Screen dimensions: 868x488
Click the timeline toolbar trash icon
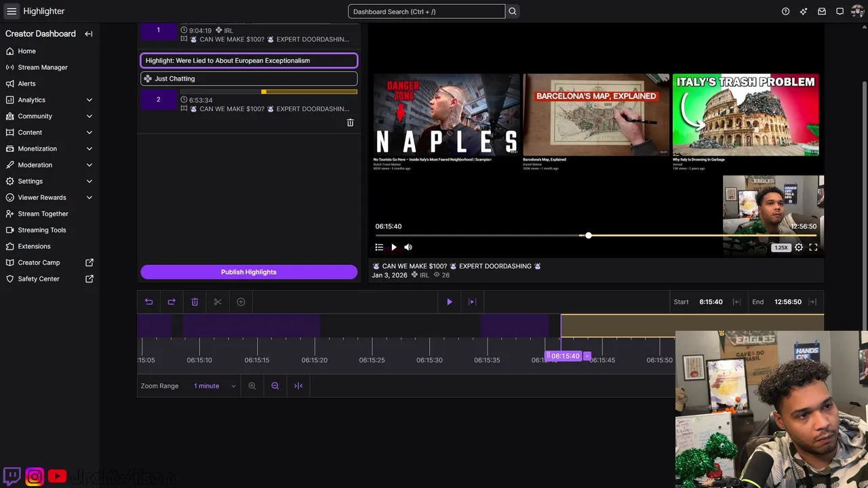coord(195,302)
